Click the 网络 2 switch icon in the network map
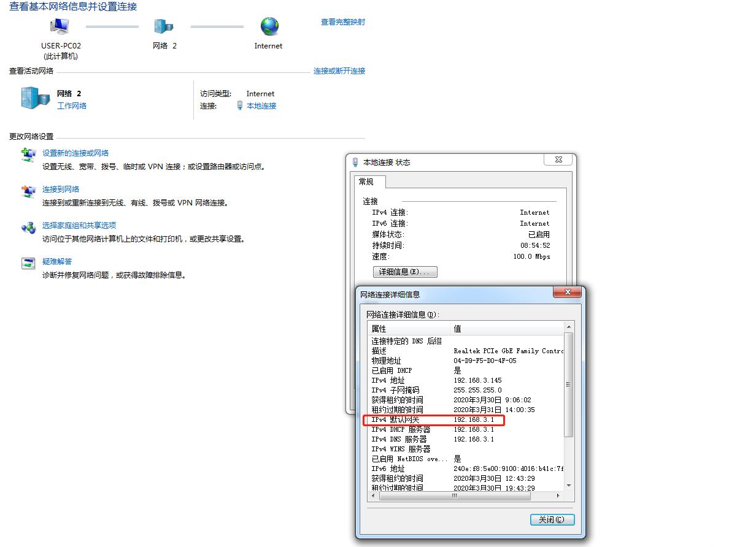 click(163, 27)
